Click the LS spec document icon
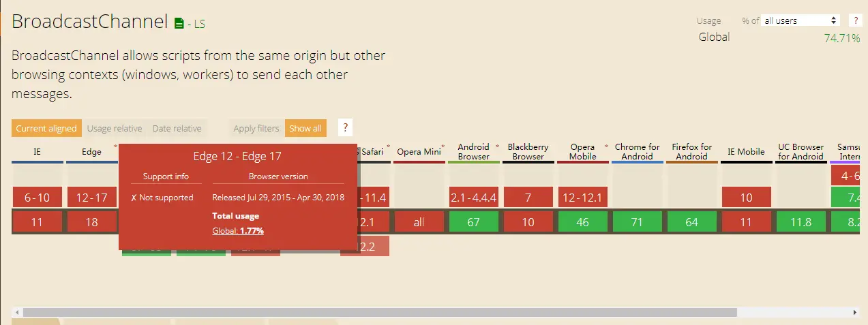This screenshot has height=325, width=868. [x=179, y=24]
